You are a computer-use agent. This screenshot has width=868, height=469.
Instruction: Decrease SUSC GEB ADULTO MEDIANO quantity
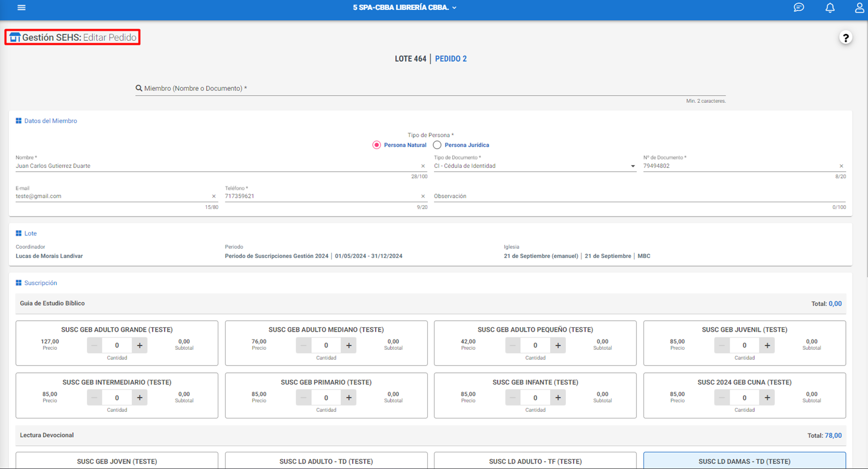click(304, 345)
